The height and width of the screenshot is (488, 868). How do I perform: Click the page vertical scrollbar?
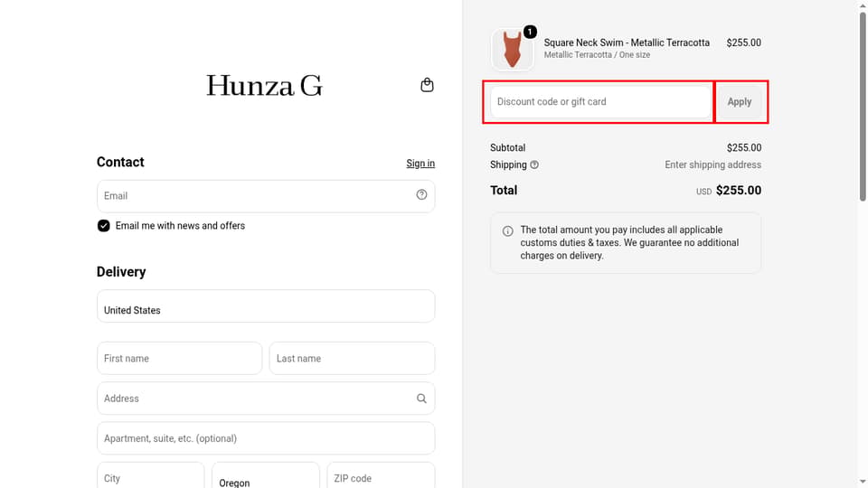(863, 108)
